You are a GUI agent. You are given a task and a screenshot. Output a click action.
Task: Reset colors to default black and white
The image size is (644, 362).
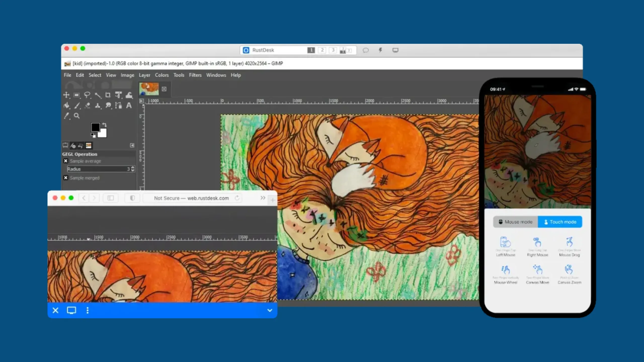tap(93, 135)
